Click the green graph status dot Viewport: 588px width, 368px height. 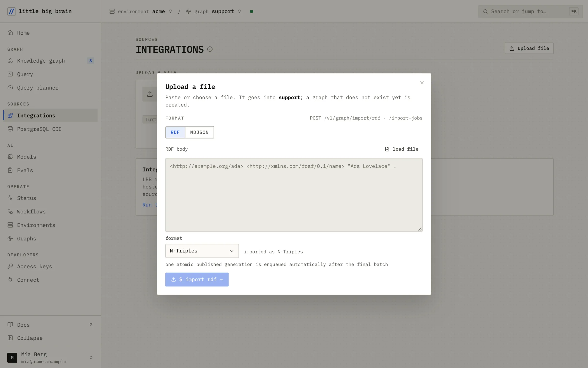tap(251, 11)
